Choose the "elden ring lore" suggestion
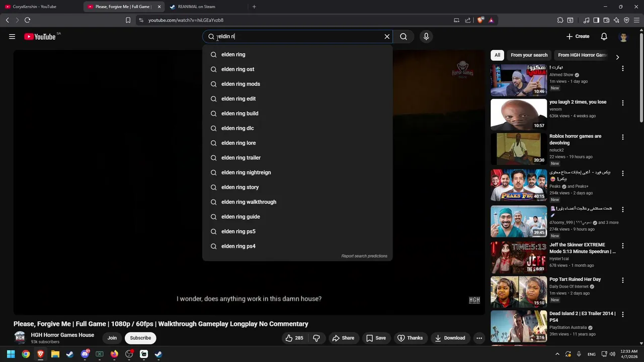The image size is (644, 362). click(x=297, y=143)
